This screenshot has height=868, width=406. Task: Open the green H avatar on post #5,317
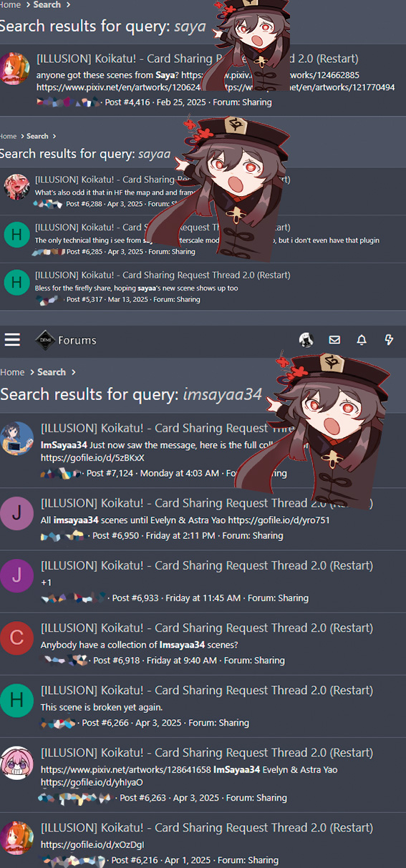tap(14, 283)
